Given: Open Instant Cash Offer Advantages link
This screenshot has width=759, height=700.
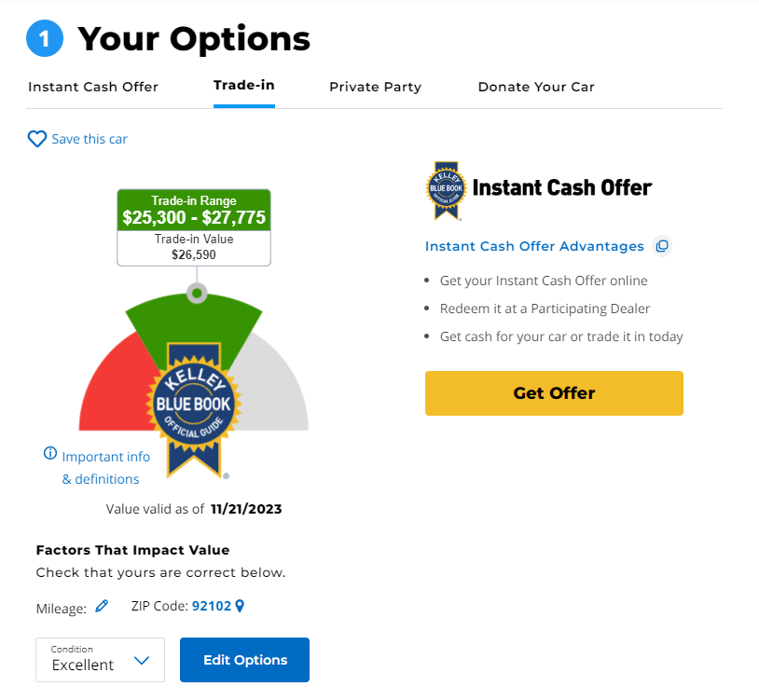Looking at the screenshot, I should click(x=534, y=246).
